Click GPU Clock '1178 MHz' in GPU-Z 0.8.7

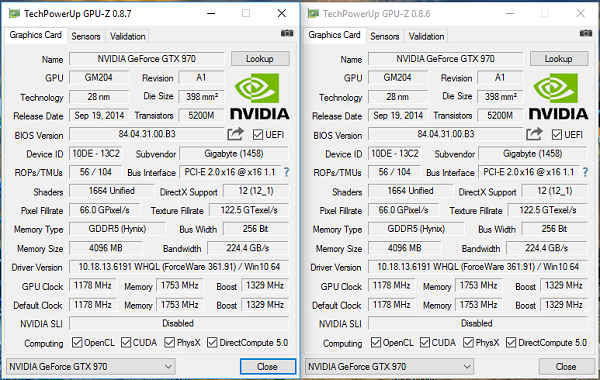pos(92,285)
